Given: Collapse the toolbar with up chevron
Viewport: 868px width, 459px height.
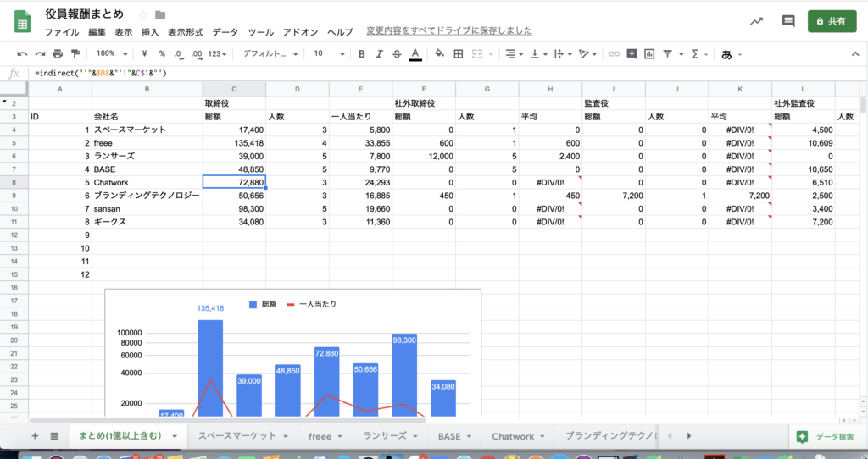Looking at the screenshot, I should point(854,54).
